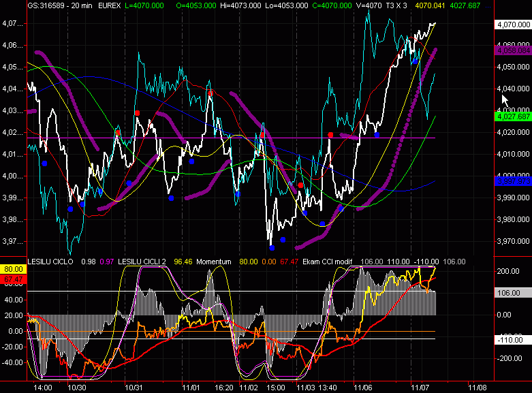532x393 pixels.
Task: Click the GS:316589 - 20 min symbol label
Action: pos(60,5)
